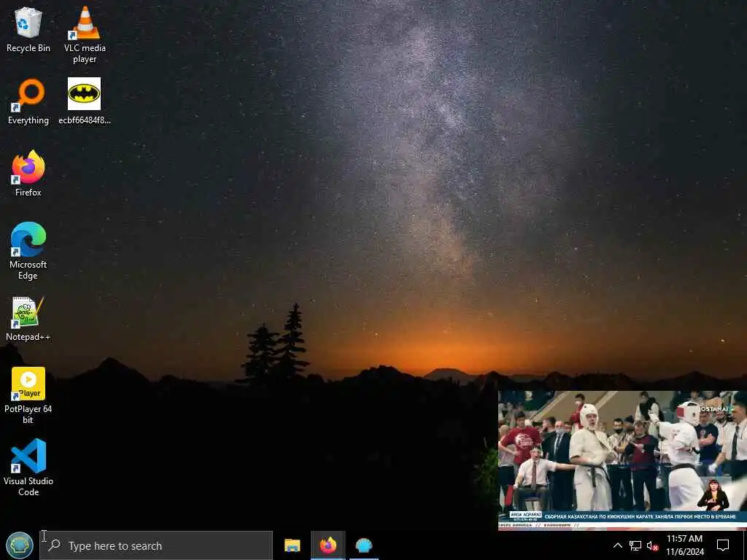Open the network status tray icon
The width and height of the screenshot is (747, 560).
(635, 545)
